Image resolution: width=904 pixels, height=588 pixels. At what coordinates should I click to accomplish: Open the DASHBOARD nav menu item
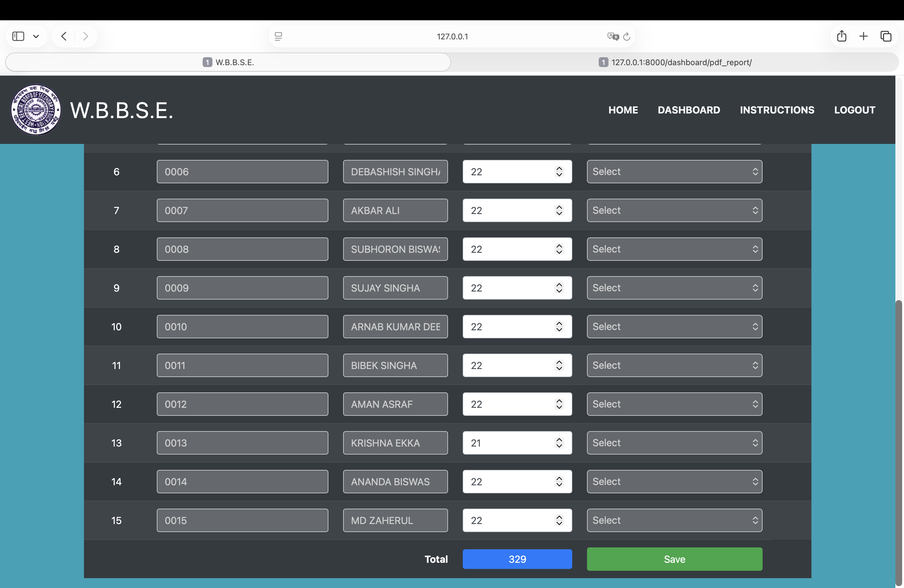[689, 110]
